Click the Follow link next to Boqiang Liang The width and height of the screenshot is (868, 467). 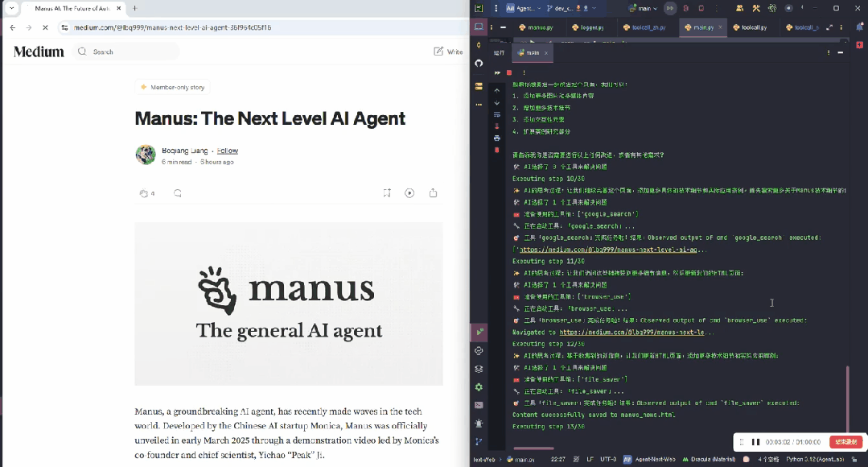pos(227,151)
